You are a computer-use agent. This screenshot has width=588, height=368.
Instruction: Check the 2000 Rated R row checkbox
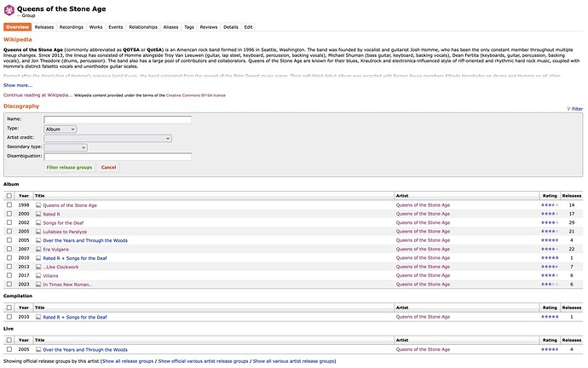[x=9, y=214]
